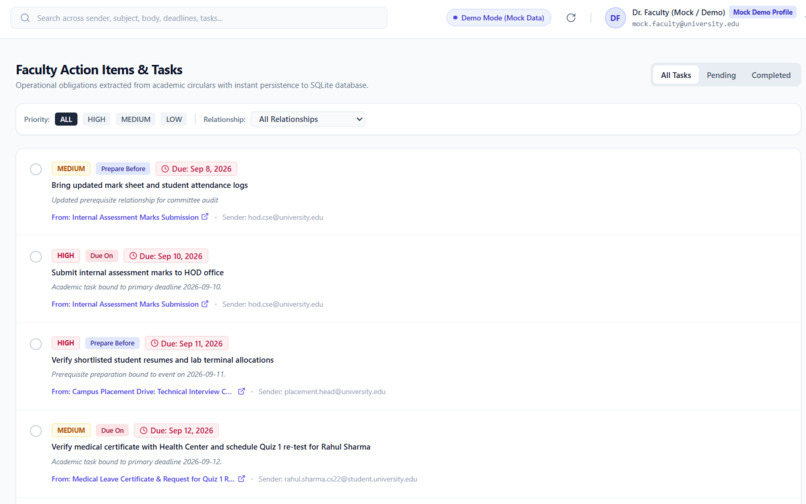
Task: Click clock icon in Due: Sep 12, 2026
Action: pos(143,430)
